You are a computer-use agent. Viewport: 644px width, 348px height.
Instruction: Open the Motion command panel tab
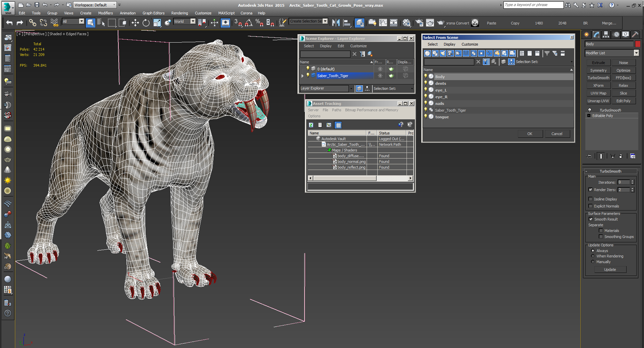(616, 34)
